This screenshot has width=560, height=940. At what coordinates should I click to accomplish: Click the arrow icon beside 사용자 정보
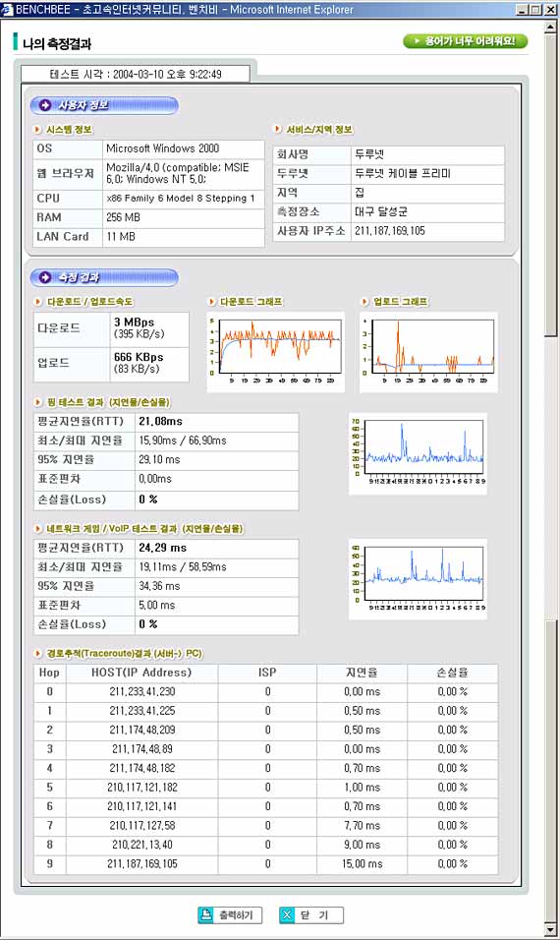pos(45,105)
